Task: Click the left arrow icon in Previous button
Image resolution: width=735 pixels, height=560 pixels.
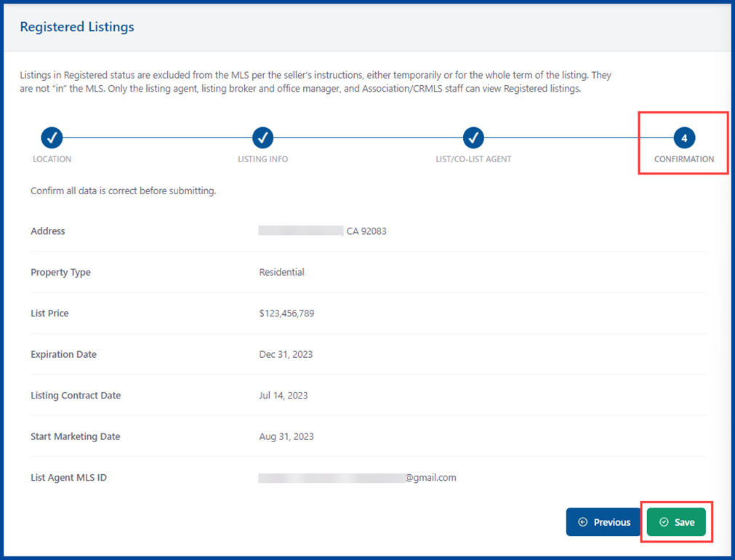Action: [x=582, y=522]
